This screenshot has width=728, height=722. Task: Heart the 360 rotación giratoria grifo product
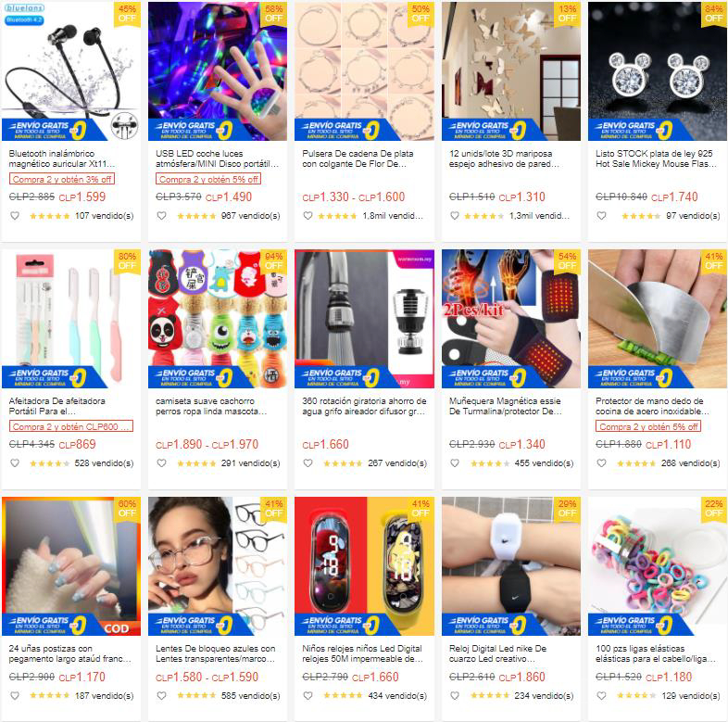click(308, 463)
